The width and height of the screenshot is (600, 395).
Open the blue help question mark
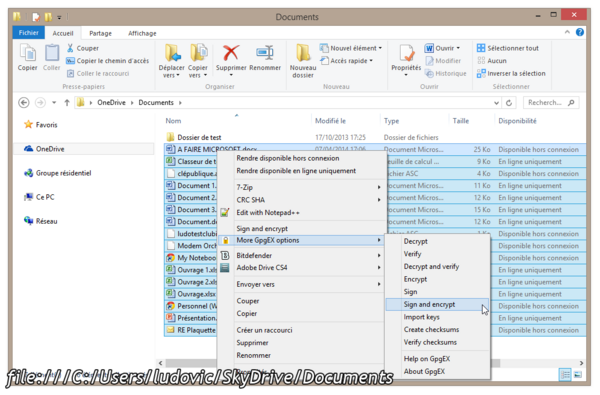click(580, 32)
